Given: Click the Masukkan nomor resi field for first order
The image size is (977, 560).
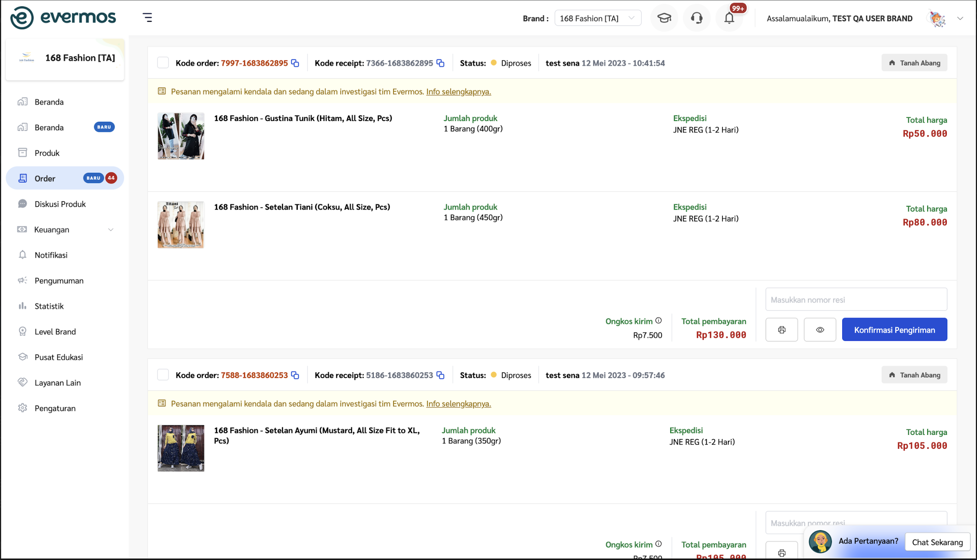Looking at the screenshot, I should click(x=856, y=299).
